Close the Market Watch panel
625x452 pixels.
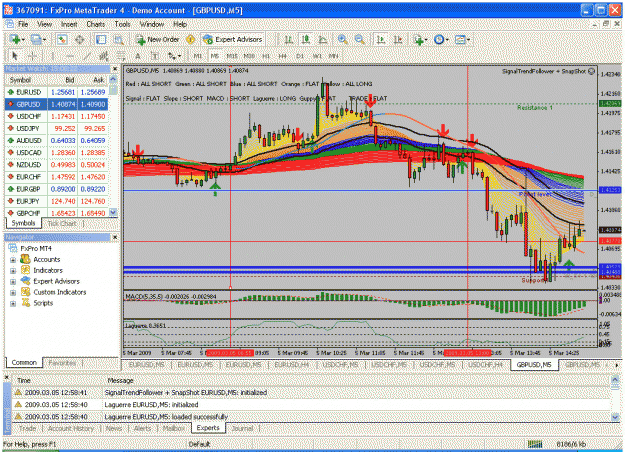[115, 69]
